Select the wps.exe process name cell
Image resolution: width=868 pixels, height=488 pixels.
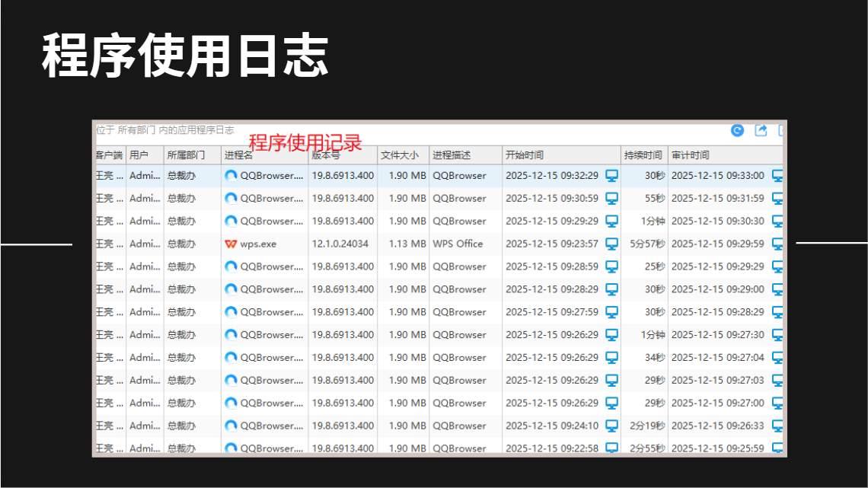(x=258, y=244)
